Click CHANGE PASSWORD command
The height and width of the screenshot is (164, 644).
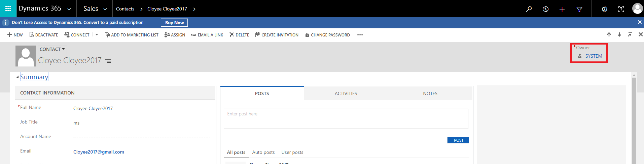pyautogui.click(x=327, y=35)
